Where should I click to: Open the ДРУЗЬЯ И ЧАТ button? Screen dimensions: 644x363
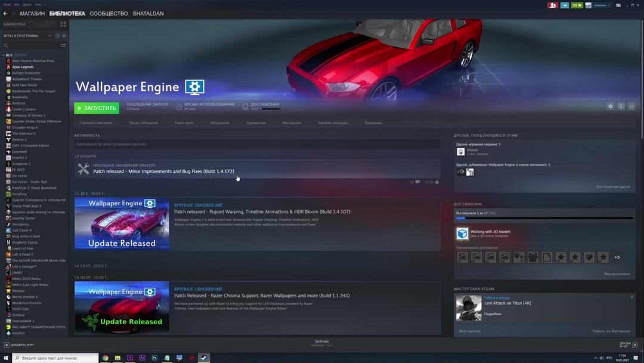pyautogui.click(x=628, y=344)
